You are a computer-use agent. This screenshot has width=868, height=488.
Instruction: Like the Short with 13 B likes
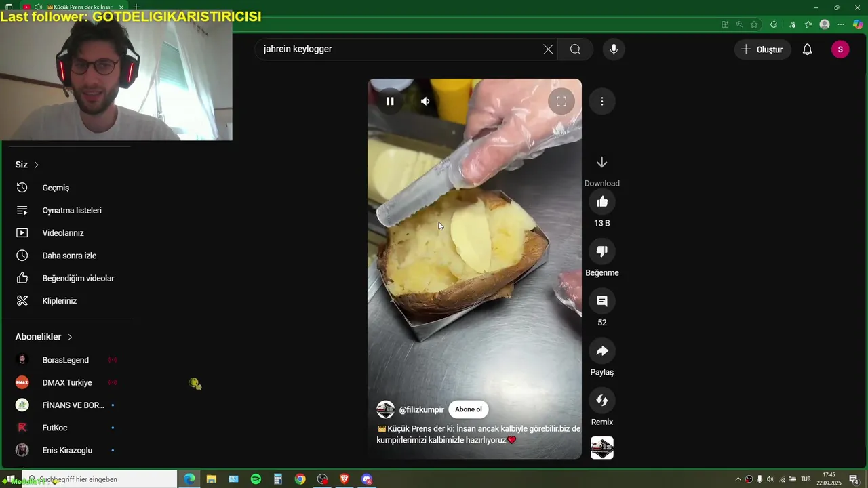[x=602, y=201]
